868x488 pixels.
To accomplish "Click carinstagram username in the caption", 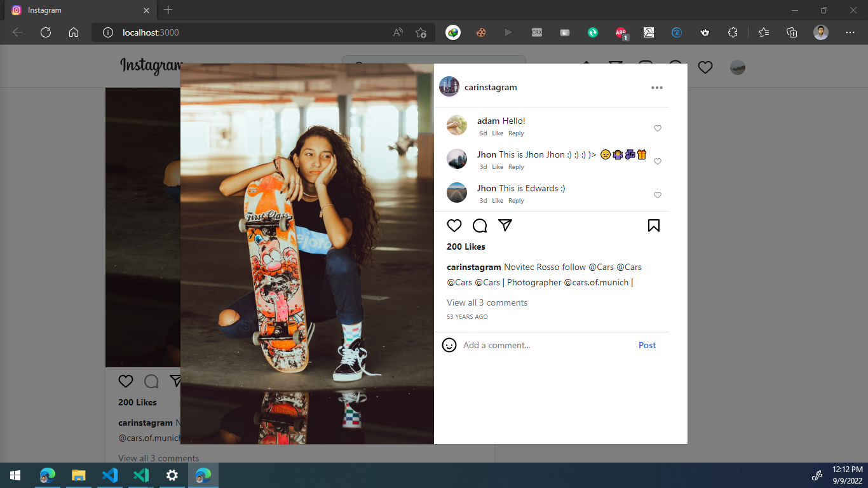I will click(x=474, y=267).
